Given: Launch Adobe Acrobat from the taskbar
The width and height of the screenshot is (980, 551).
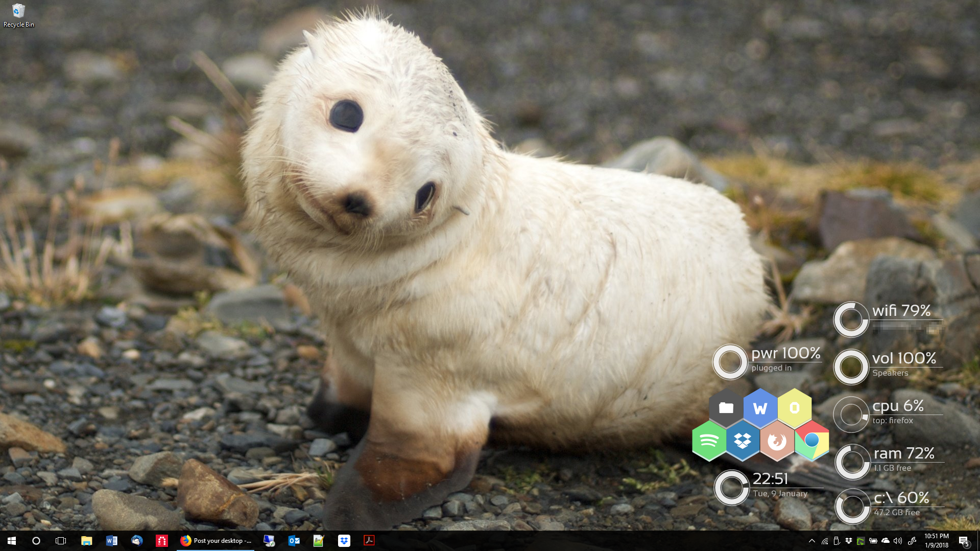Looking at the screenshot, I should click(369, 541).
